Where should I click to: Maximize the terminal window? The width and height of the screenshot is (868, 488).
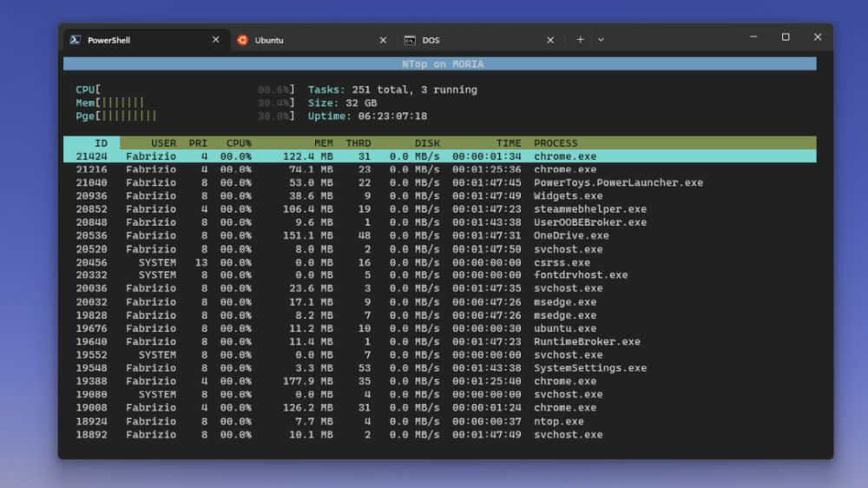(786, 36)
